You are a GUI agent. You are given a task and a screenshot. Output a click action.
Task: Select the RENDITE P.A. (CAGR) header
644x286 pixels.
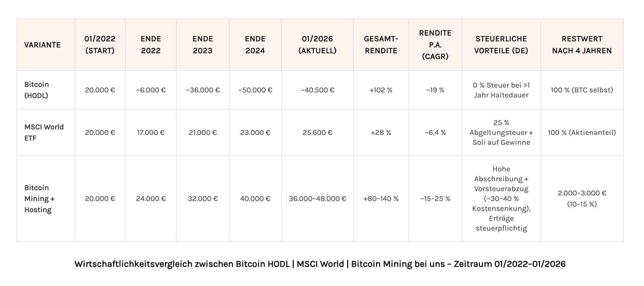coord(435,45)
